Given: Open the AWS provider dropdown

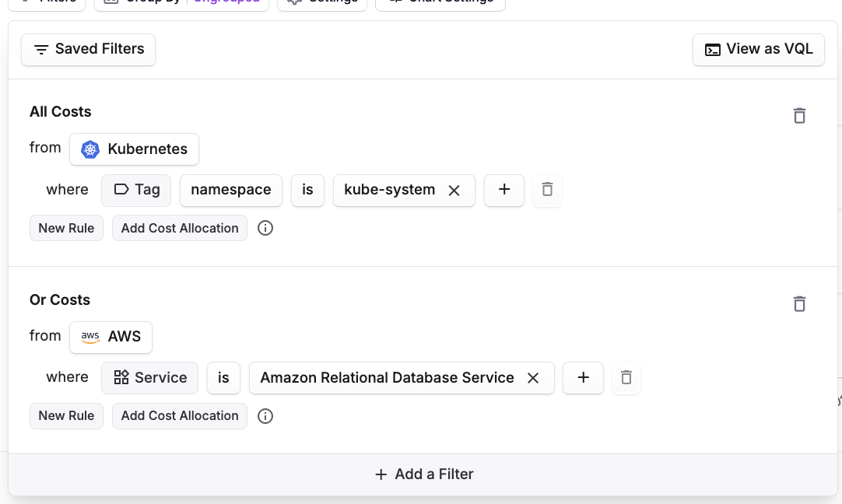Looking at the screenshot, I should 111,337.
